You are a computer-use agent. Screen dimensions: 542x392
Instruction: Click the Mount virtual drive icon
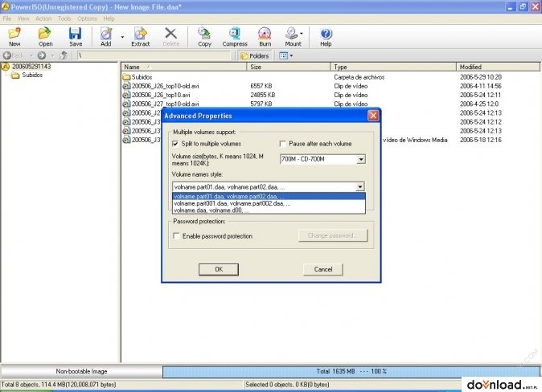[292, 37]
